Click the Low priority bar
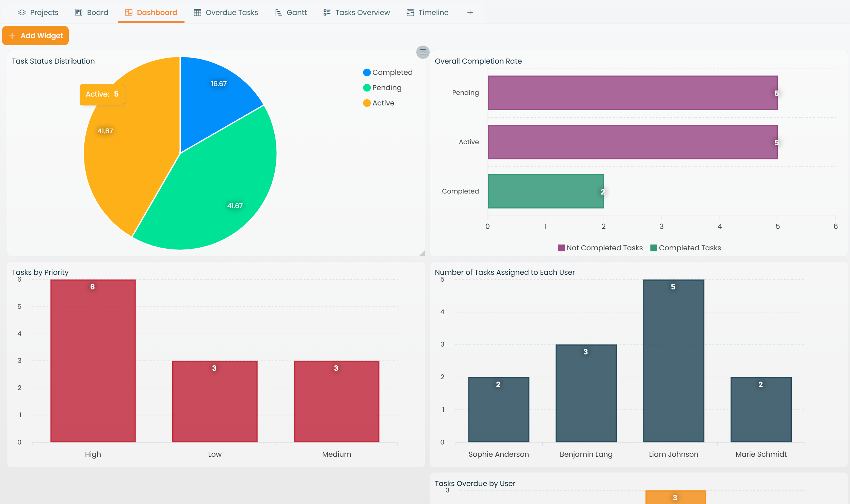 click(215, 402)
